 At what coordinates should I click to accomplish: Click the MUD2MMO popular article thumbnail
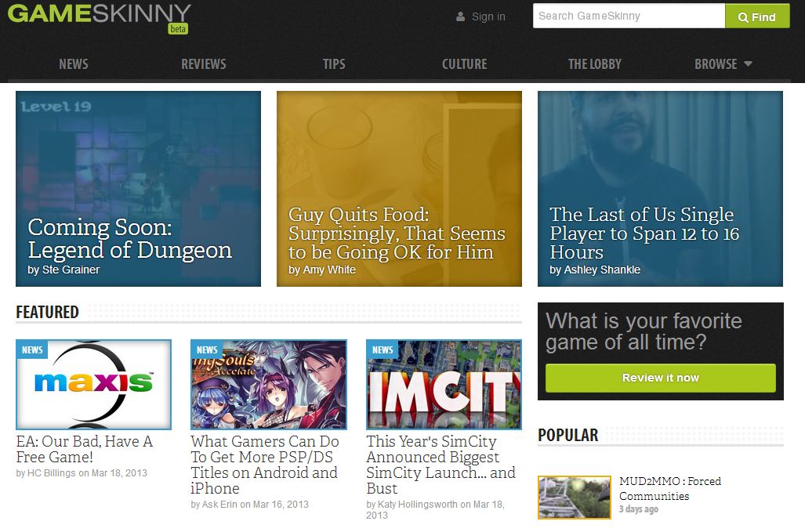click(x=575, y=497)
